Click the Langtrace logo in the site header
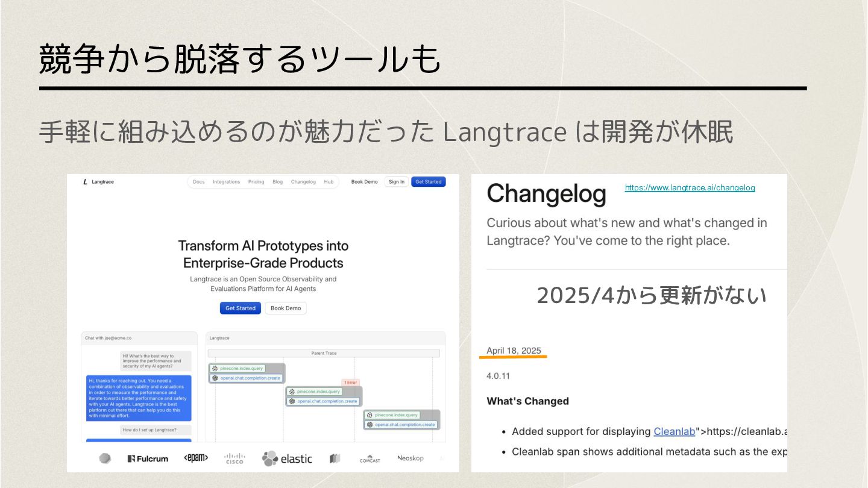This screenshot has width=868, height=488. click(x=98, y=182)
